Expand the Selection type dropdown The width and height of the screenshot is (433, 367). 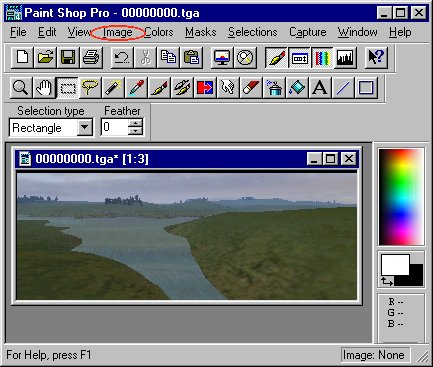[85, 127]
